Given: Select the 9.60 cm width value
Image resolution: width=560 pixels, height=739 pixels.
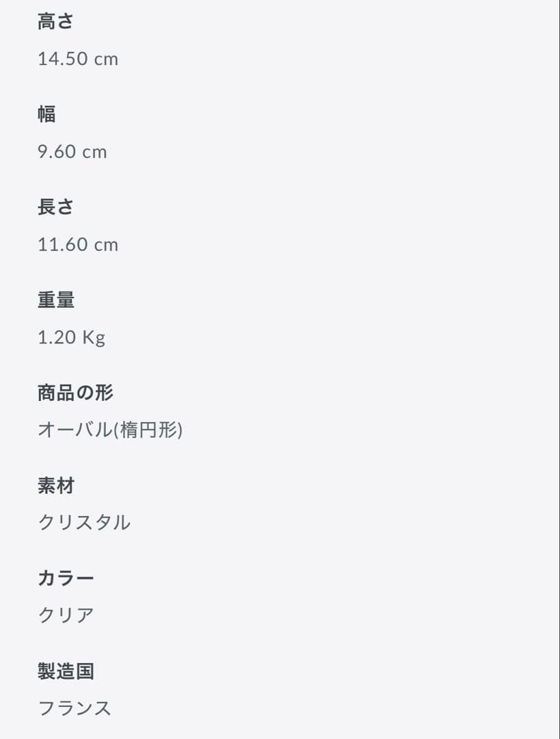Looking at the screenshot, I should 72,151.
